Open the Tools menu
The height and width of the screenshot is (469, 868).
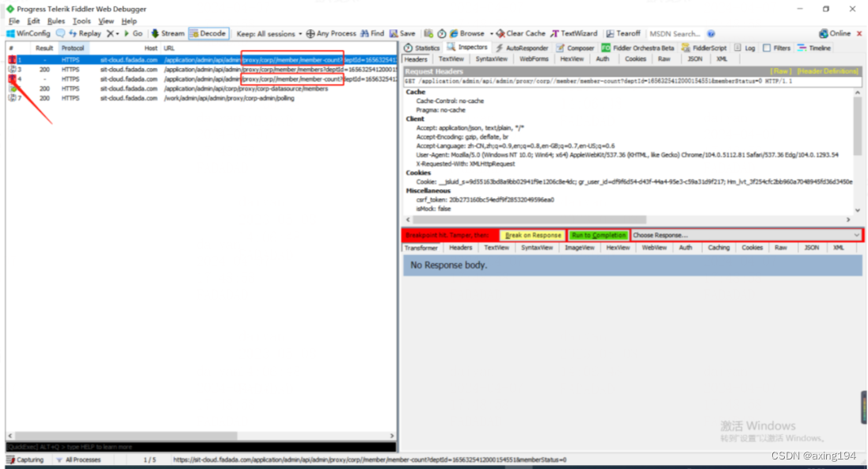(82, 21)
